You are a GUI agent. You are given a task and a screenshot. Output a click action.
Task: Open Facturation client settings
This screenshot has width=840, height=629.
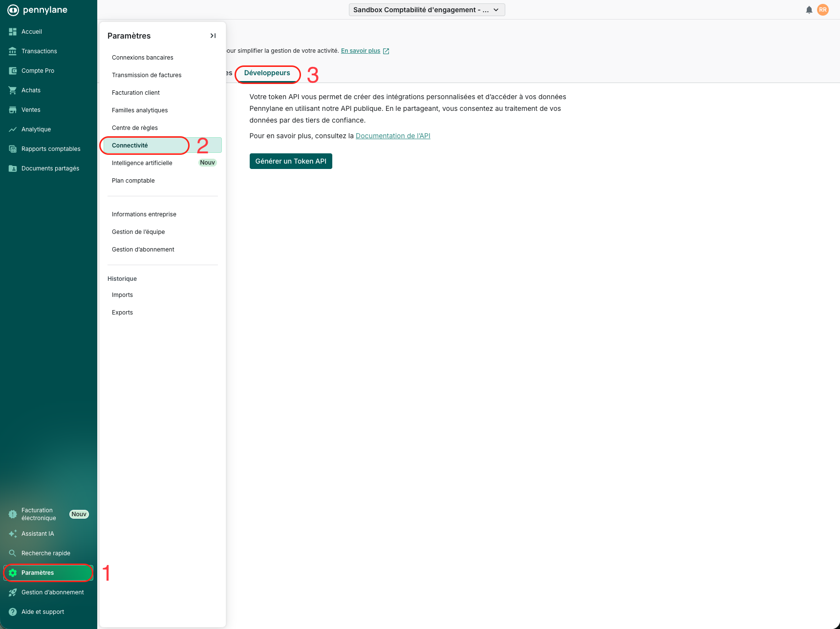(163, 93)
